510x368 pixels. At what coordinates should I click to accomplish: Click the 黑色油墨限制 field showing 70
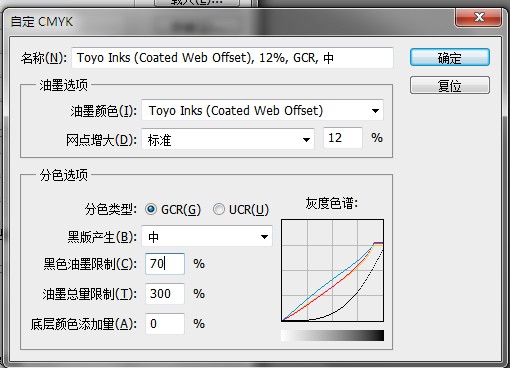(165, 264)
